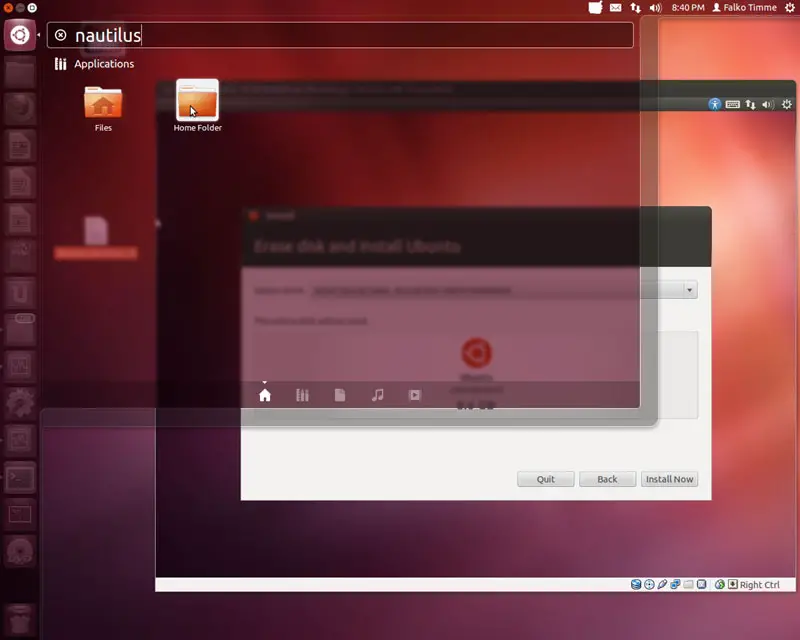Click the VirtualBox shared folders status icon

click(x=689, y=584)
